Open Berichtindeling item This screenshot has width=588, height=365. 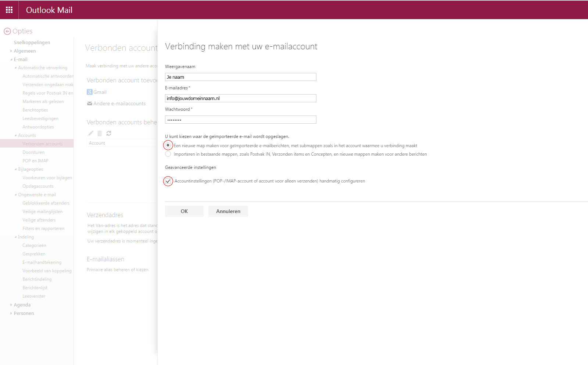[37, 279]
